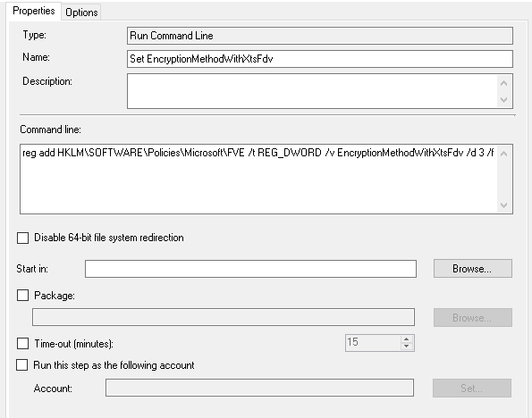Switch to the Options tab
Screen dimensions: 532x418
pyautogui.click(x=81, y=13)
